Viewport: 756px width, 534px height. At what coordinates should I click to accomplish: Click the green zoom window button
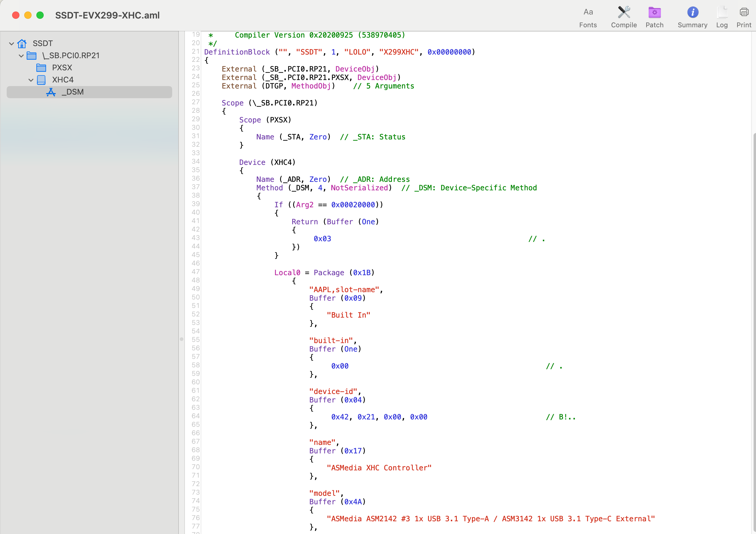40,15
